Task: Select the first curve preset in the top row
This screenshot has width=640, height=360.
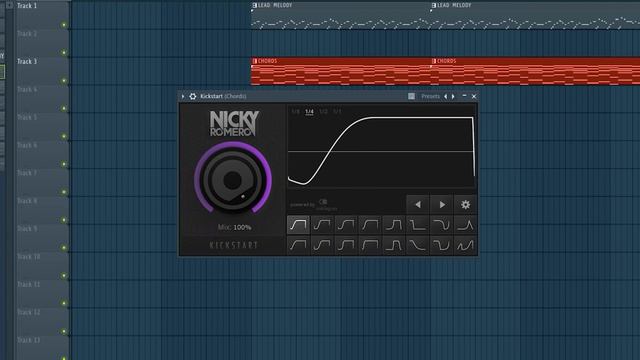Action: point(298,225)
